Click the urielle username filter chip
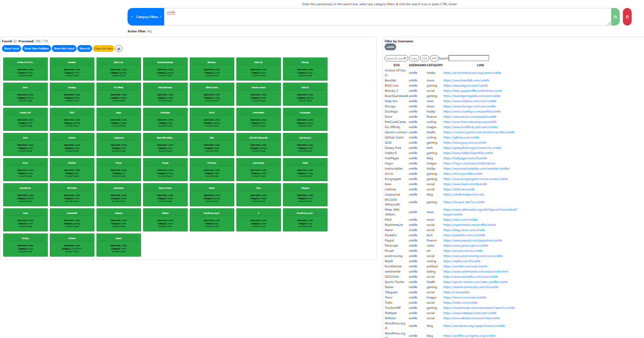 [390, 47]
